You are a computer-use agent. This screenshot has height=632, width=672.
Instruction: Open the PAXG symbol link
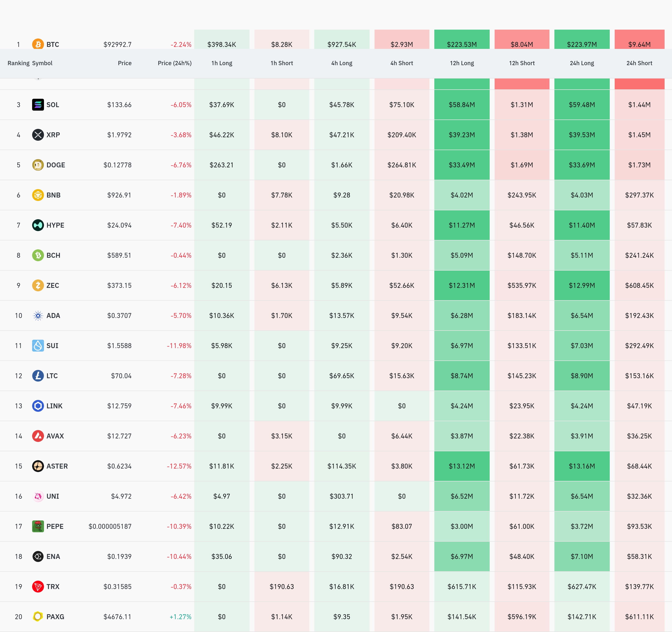(x=55, y=616)
